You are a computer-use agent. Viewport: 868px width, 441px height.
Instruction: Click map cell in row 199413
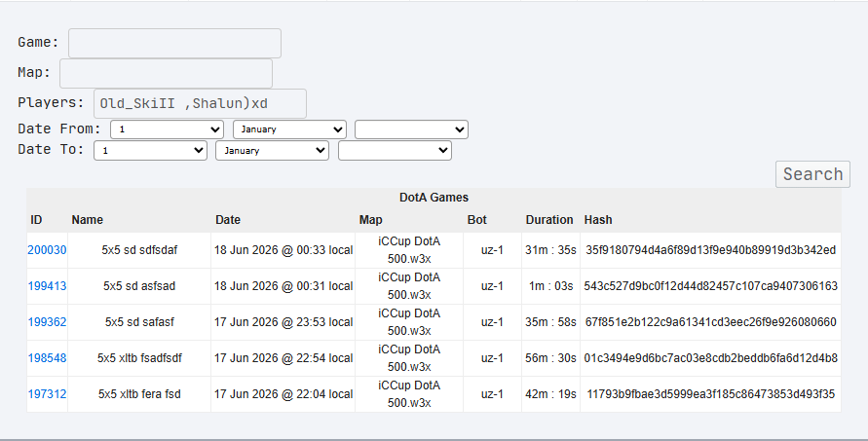409,286
